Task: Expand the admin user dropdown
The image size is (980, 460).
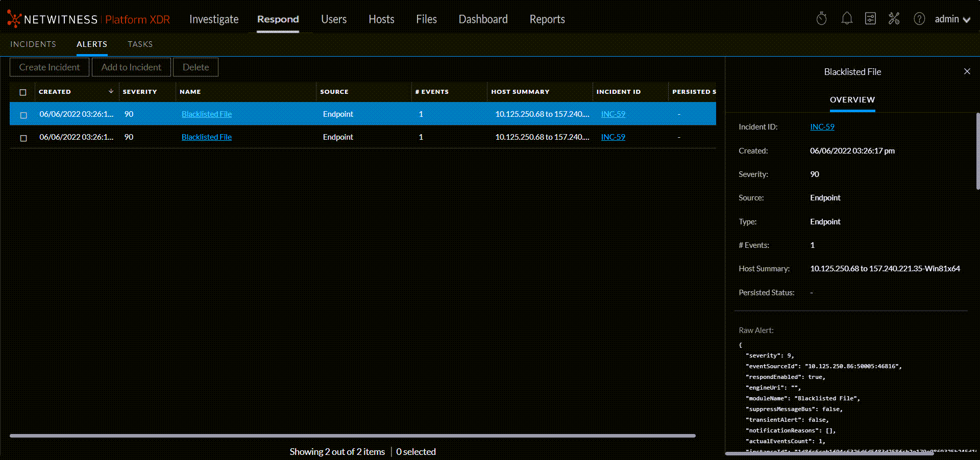Action: coord(952,19)
